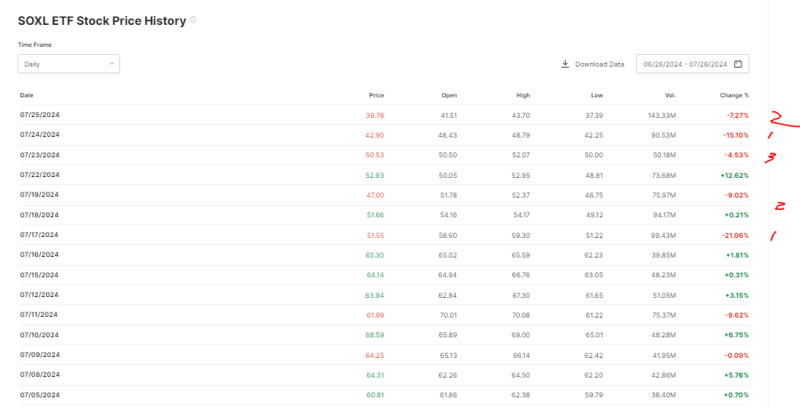Click the info icon beside the page title
800x409 pixels.
[193, 20]
